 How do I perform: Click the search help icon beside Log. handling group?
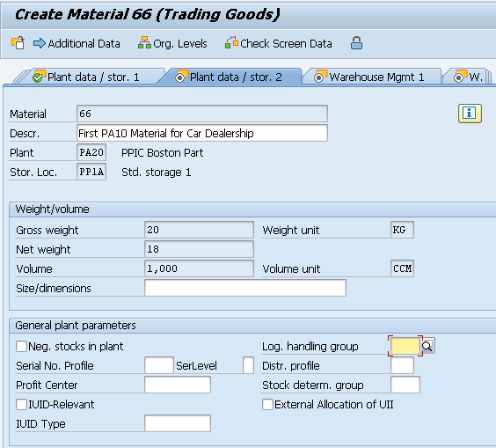point(427,346)
